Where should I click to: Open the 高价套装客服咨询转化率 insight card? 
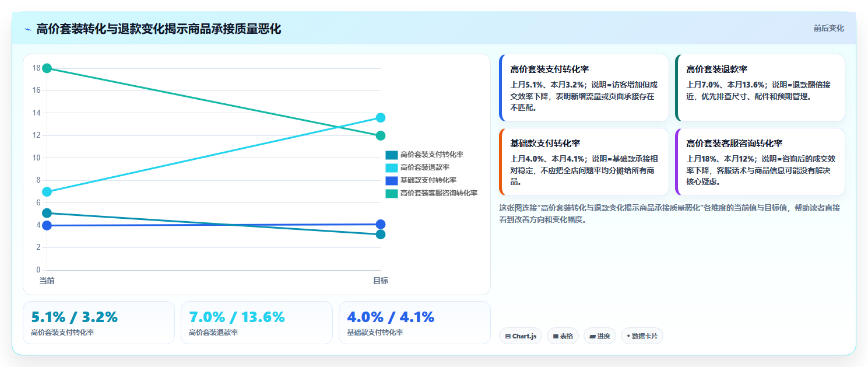[760, 162]
